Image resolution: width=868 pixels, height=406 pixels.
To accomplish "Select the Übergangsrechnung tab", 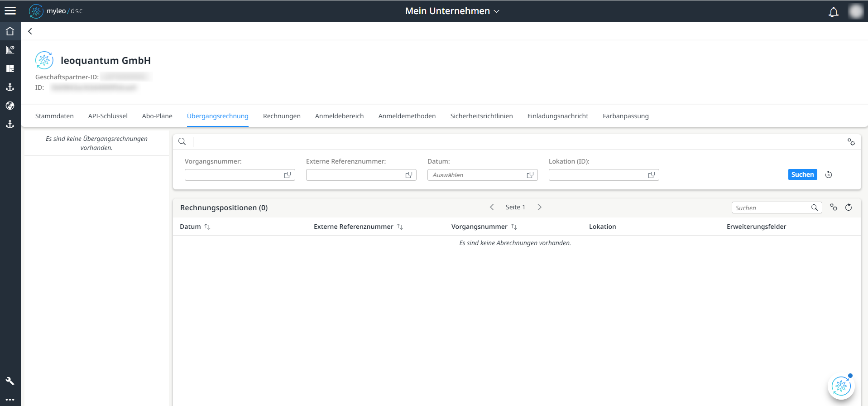I will point(218,116).
